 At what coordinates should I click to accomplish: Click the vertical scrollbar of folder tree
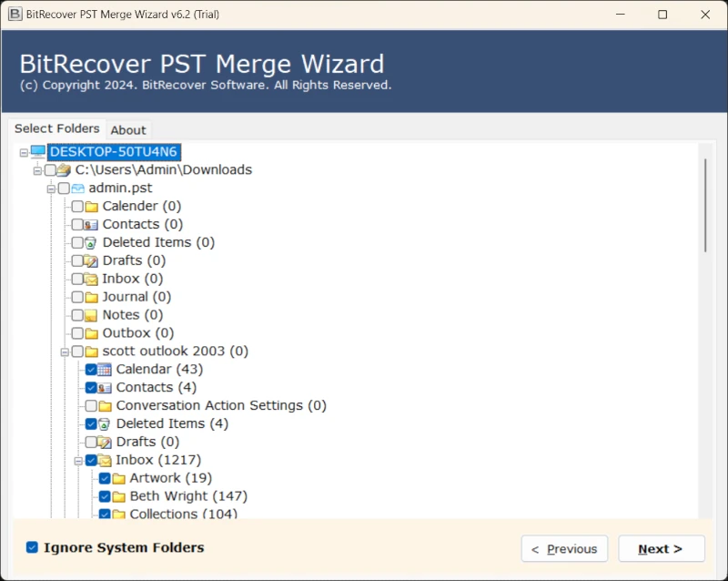704,206
